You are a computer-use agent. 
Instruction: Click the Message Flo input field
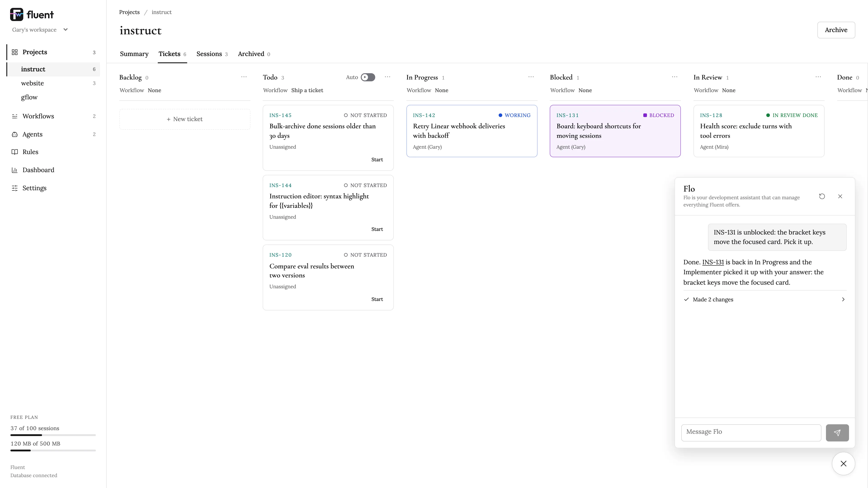tap(751, 432)
